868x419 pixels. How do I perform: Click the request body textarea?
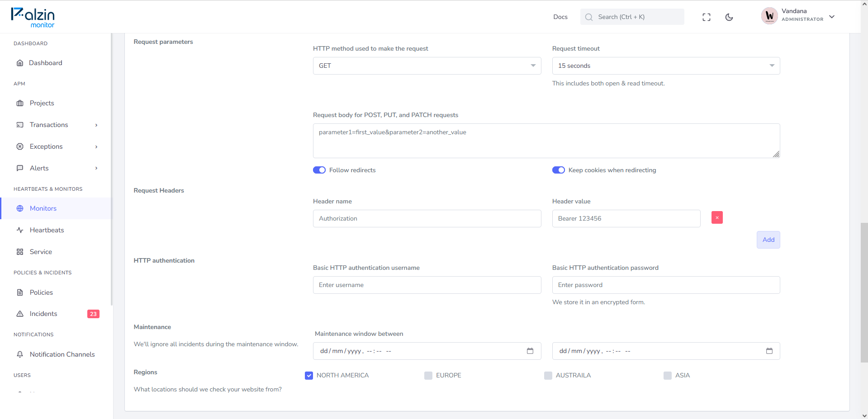pyautogui.click(x=546, y=141)
